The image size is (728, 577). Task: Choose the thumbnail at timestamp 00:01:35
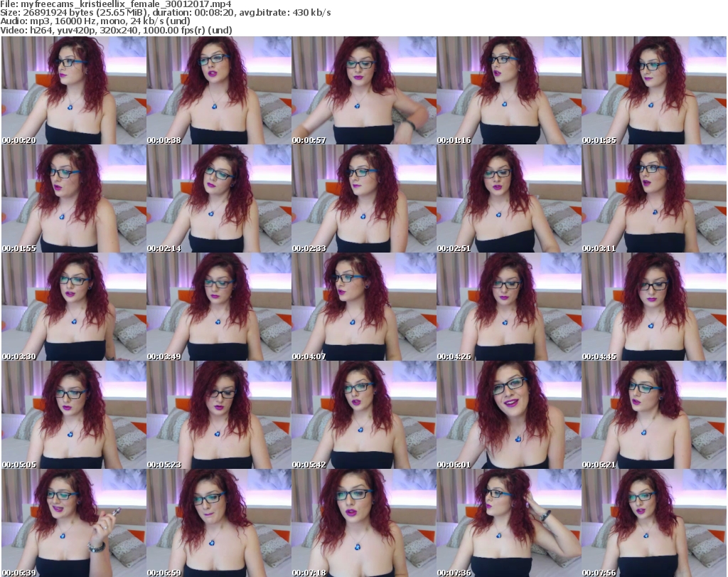click(x=654, y=90)
